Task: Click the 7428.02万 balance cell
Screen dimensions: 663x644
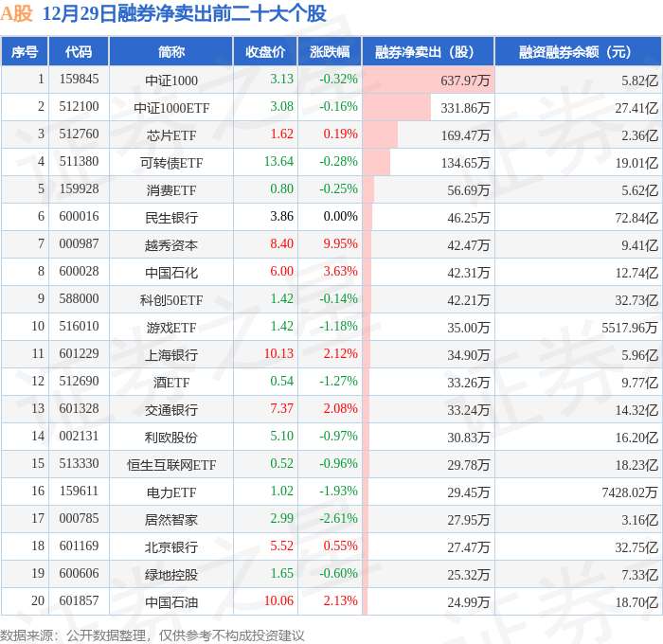Action: click(630, 492)
